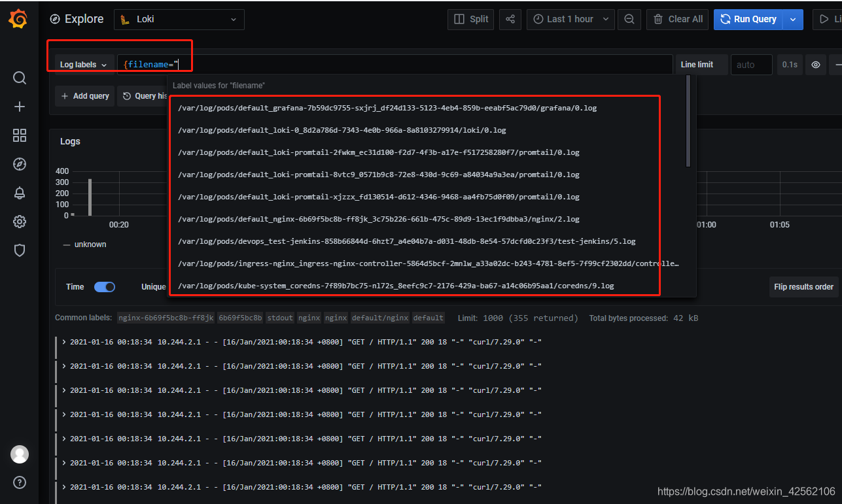The image size is (842, 504).
Task: Select the loki-promtail-8vtc9 log filename
Action: (379, 175)
